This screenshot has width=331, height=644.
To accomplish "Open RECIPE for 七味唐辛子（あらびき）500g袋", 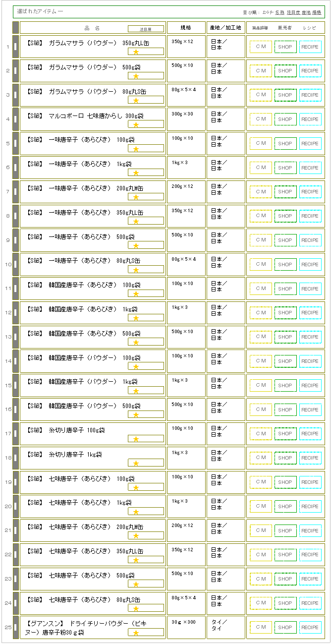I will pyautogui.click(x=310, y=579).
